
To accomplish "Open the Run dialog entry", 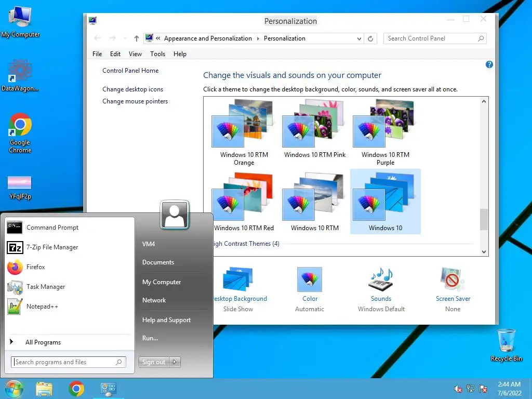I will 150,338.
